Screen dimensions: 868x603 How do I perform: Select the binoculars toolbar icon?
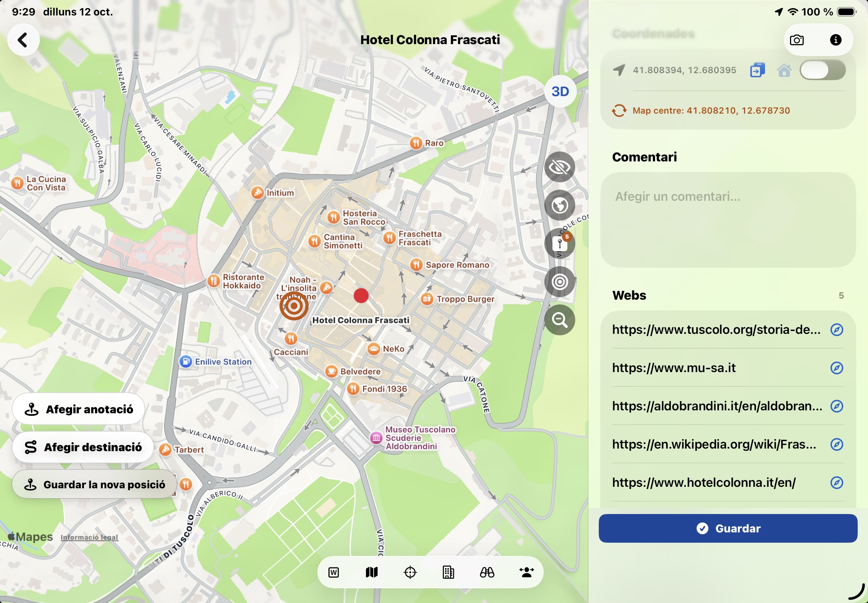coord(487,572)
